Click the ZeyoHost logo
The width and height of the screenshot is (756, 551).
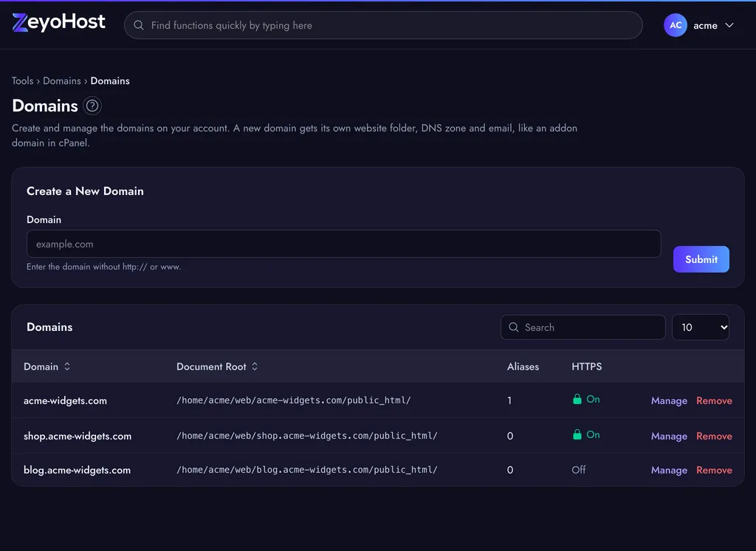coord(58,22)
